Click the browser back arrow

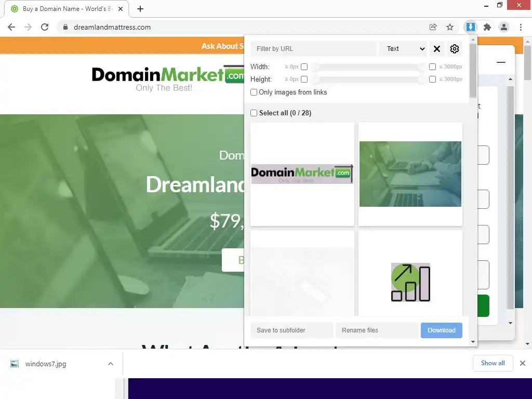11,27
